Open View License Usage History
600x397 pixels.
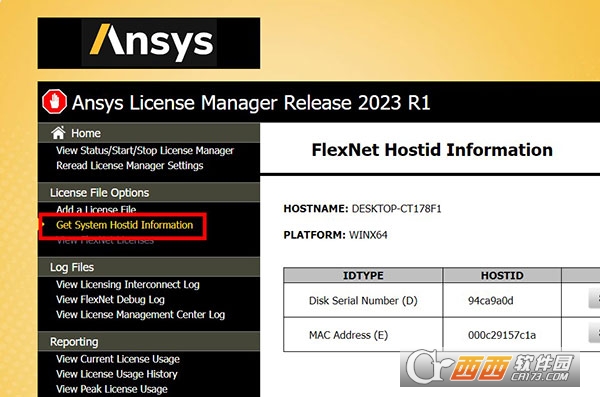[x=117, y=374]
